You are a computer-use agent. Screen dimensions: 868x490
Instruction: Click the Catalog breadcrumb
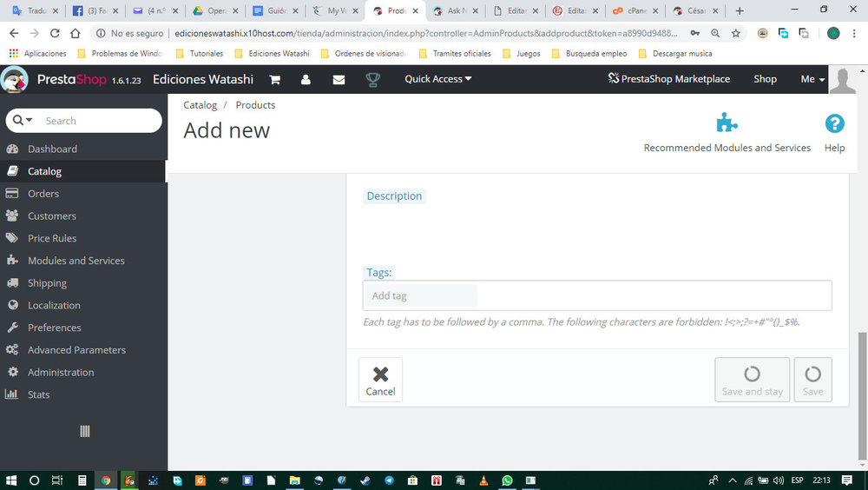(200, 105)
